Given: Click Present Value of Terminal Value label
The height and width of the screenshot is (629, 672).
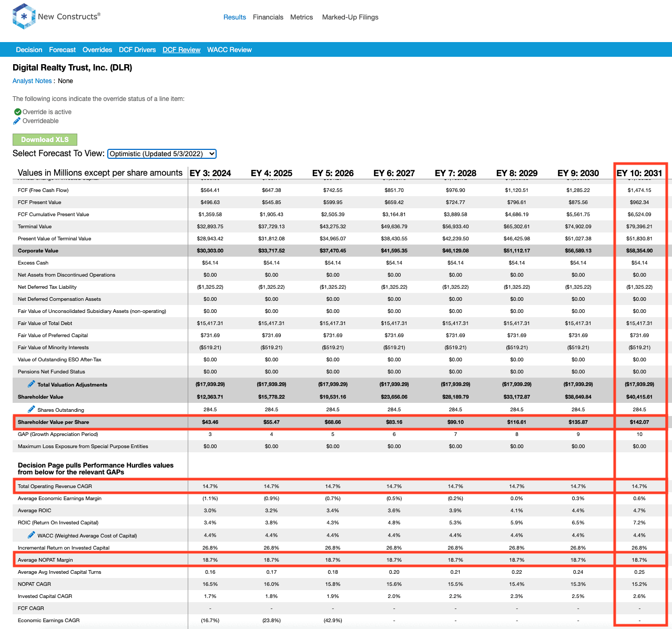Looking at the screenshot, I should click(55, 239).
